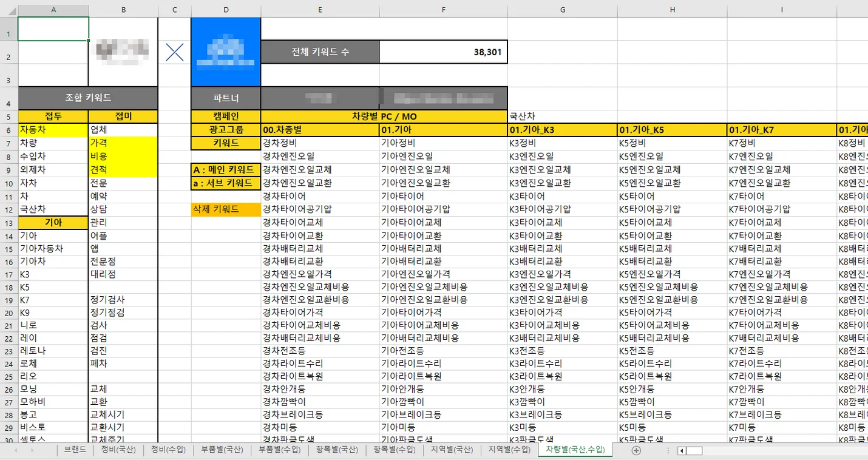Click the a : 서브 키워드 legend cell
Viewport: 868px width, 460px height.
[x=226, y=183]
